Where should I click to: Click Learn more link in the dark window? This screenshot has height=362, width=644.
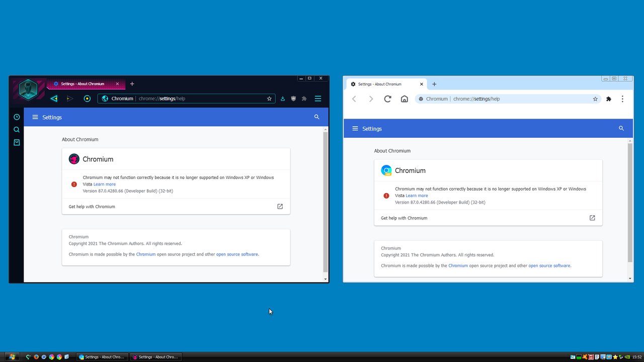105,184
